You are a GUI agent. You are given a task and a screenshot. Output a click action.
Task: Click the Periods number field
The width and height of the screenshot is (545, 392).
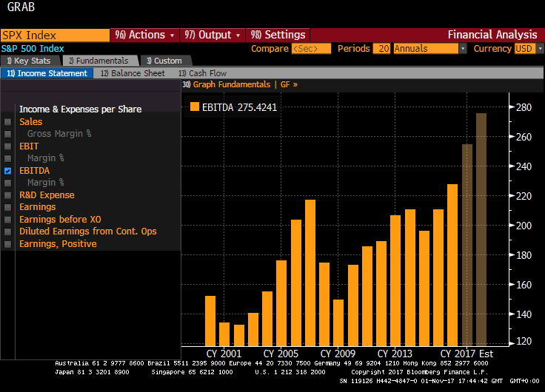(x=382, y=49)
